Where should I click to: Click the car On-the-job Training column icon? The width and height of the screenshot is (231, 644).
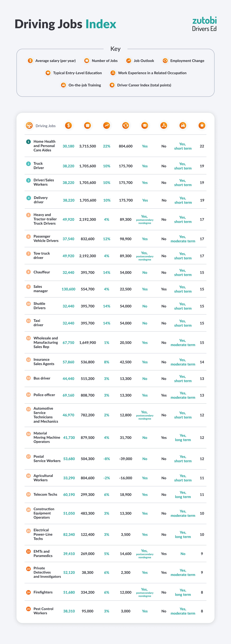click(x=183, y=126)
